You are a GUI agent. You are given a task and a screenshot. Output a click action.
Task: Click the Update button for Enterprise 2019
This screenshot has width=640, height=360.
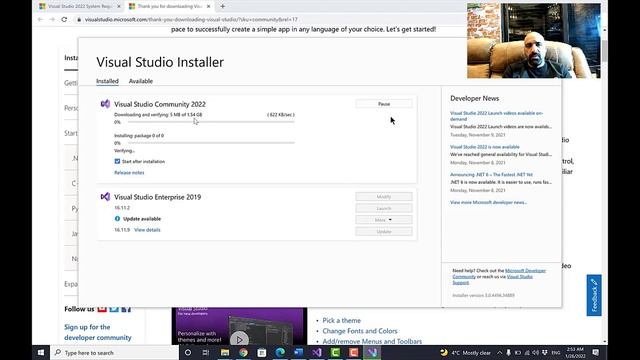[x=384, y=231]
